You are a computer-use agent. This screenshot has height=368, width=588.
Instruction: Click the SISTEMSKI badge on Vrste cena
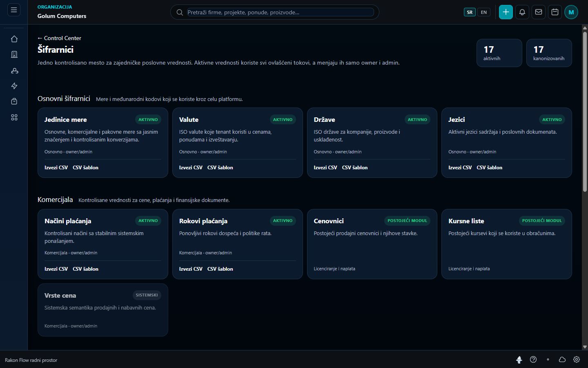pyautogui.click(x=147, y=295)
